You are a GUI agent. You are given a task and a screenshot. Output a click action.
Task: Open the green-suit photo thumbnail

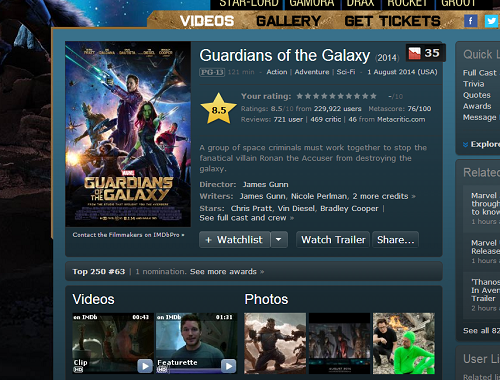tap(404, 343)
